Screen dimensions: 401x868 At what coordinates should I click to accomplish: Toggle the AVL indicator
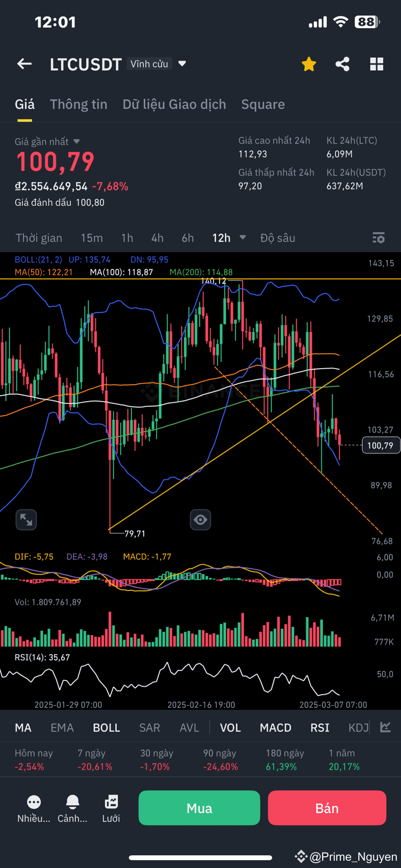point(189,728)
